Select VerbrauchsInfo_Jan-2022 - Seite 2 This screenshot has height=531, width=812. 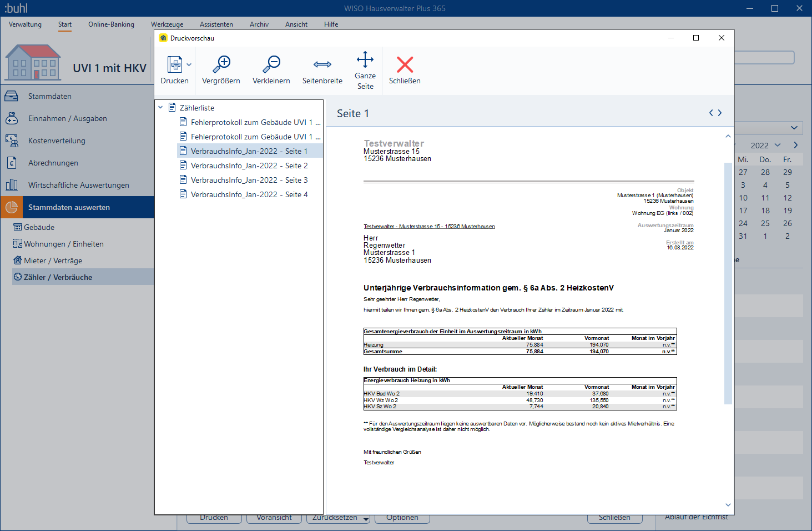point(249,166)
